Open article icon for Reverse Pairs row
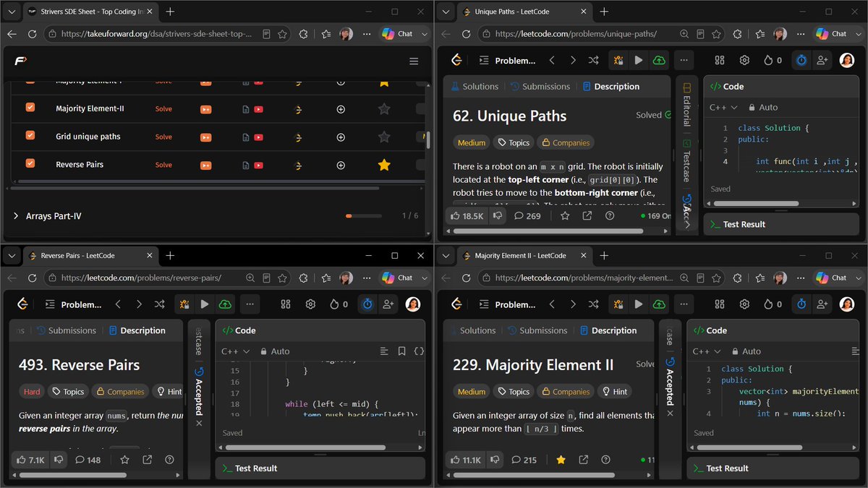The width and height of the screenshot is (868, 488). point(246,165)
